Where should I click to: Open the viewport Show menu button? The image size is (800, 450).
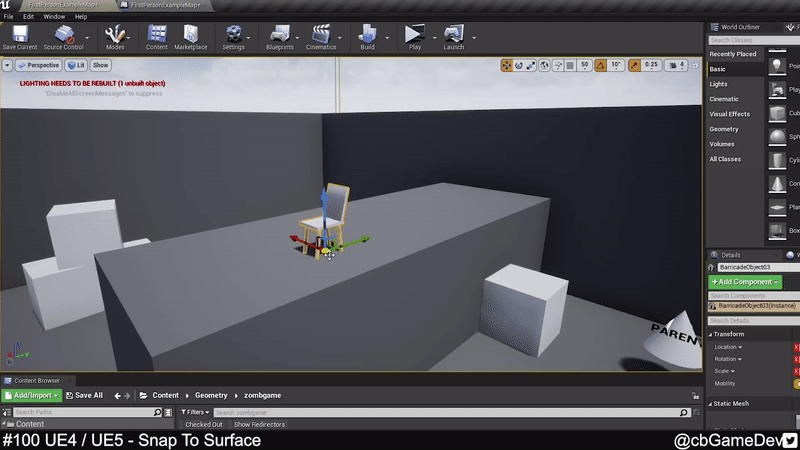click(x=101, y=65)
